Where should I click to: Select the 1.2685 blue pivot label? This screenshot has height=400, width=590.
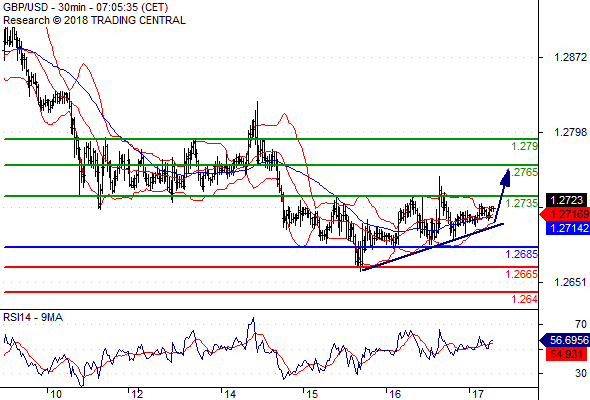click(522, 254)
